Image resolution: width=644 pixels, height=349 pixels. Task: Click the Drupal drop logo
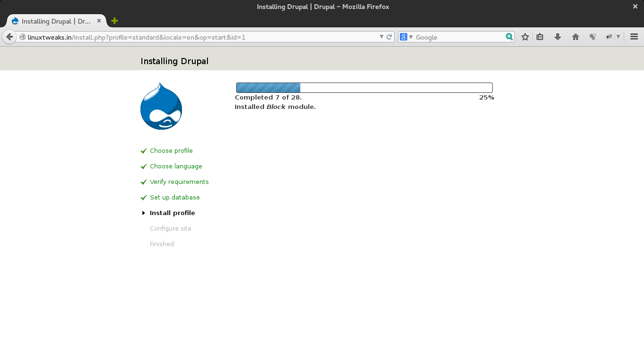coord(161,106)
